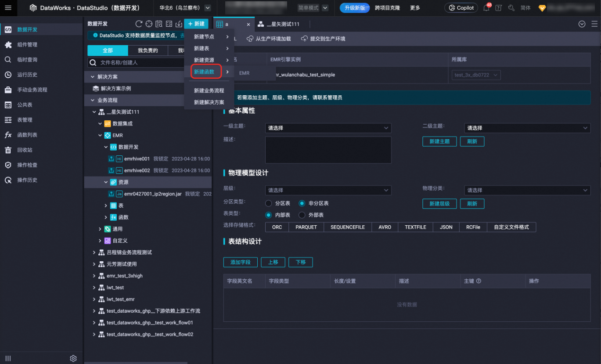Choose SEQUENCEFILE storage format
Image resolution: width=601 pixels, height=364 pixels.
point(348,227)
